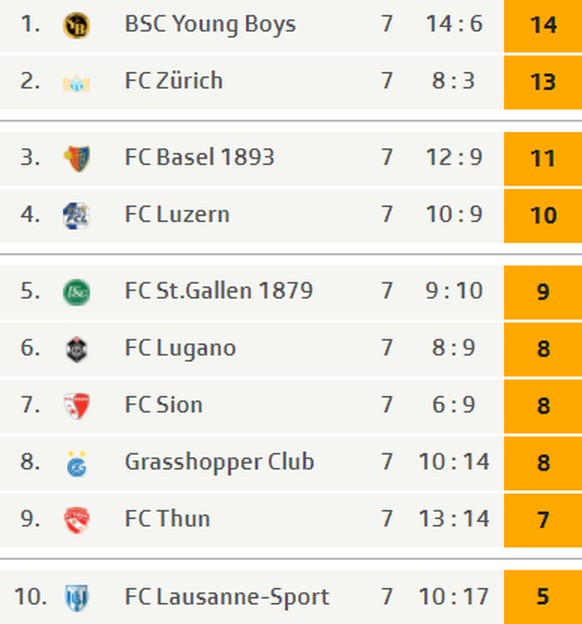This screenshot has width=582, height=624.
Task: Click the green FC St.Gallen 1879 logo
Action: click(76, 292)
